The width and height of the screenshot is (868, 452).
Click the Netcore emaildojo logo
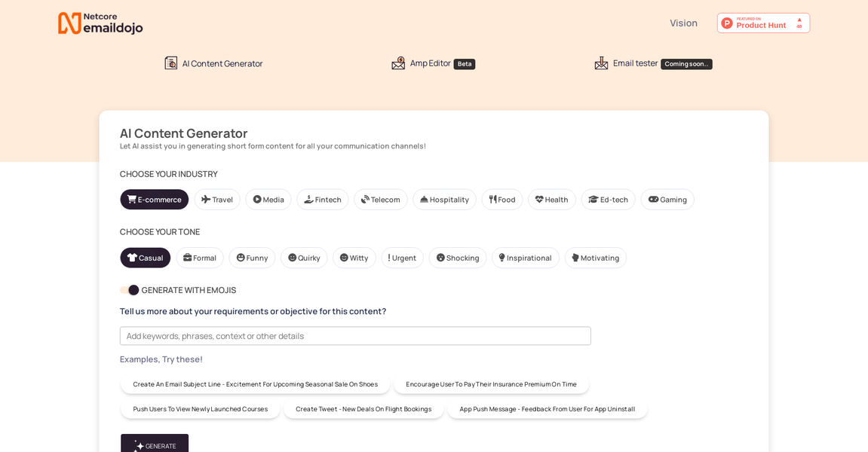pyautogui.click(x=100, y=23)
